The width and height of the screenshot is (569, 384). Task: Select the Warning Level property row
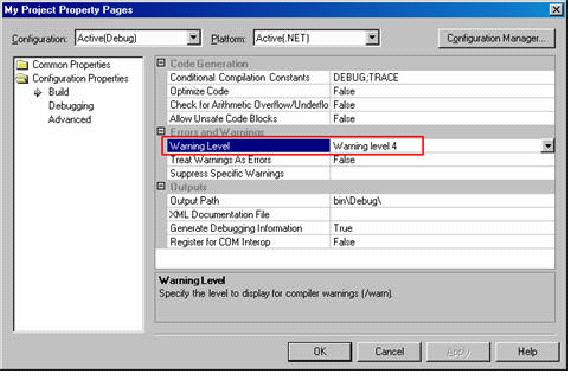tap(248, 146)
